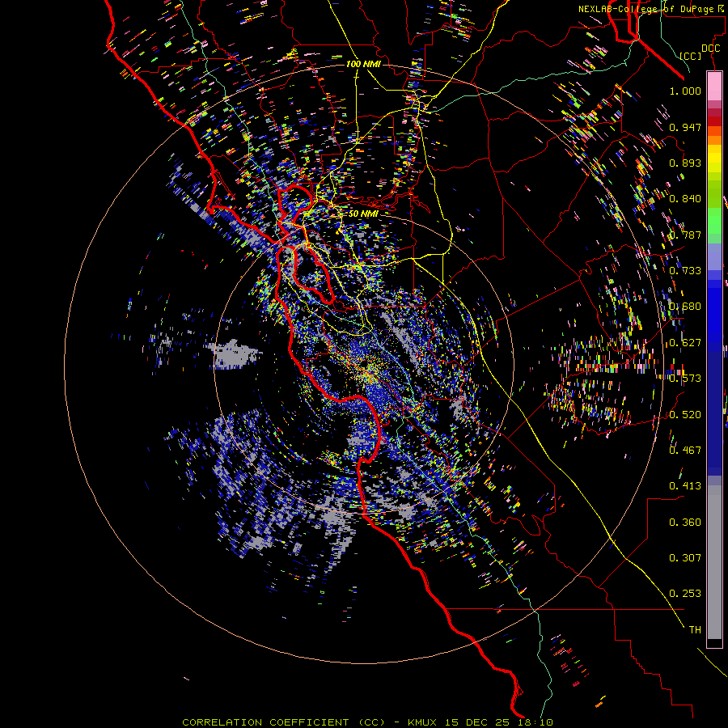This screenshot has width=728, height=728.
Task: Select the 0.573 scale value
Action: (685, 379)
